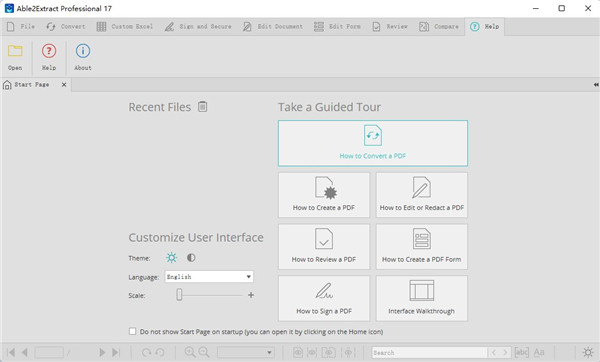The width and height of the screenshot is (600, 362).
Task: Launch the Interface Walkthrough tour
Action: pos(422,298)
